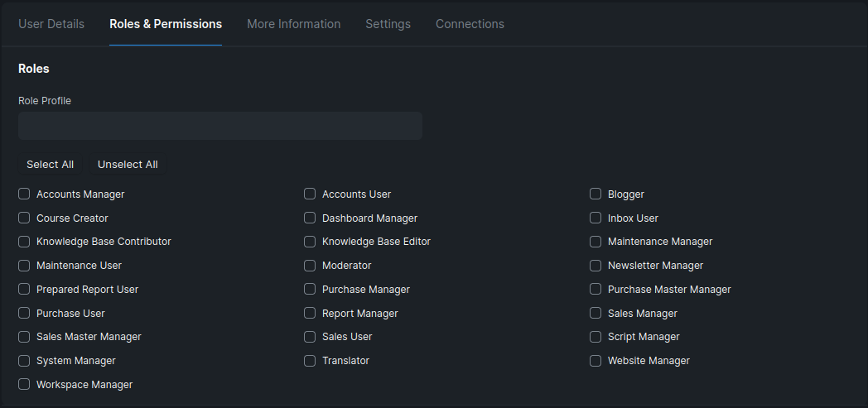Enable the Report Manager role
Image resolution: width=868 pixels, height=408 pixels.
tap(310, 314)
